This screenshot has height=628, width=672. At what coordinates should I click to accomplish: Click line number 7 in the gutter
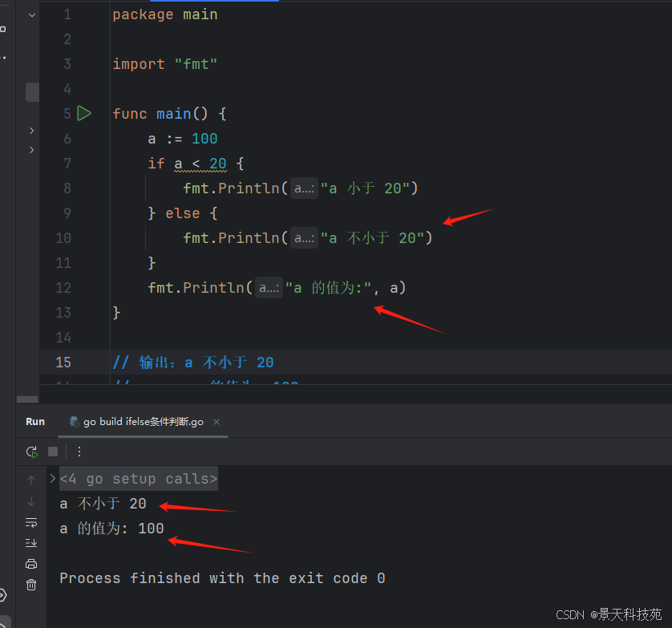[67, 164]
